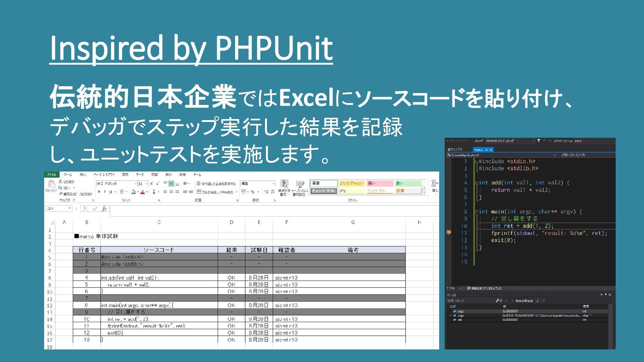Toggle Italic formatting in the ribbon

(x=105, y=192)
